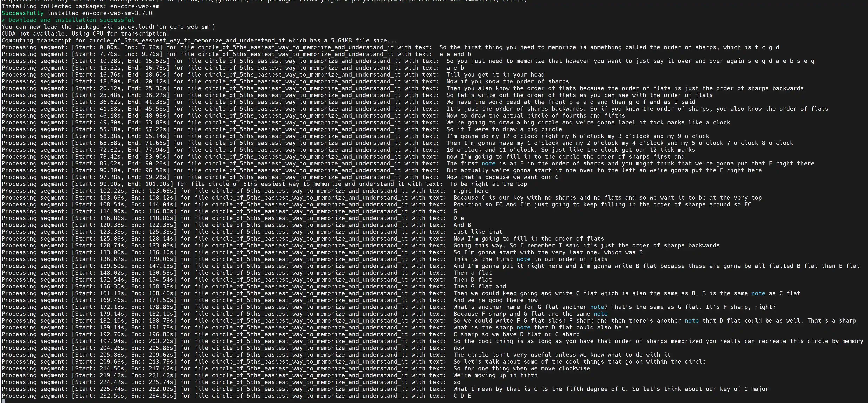The height and width of the screenshot is (403, 868).
Task: Click the 'Computing transcript for' line
Action: (x=44, y=40)
